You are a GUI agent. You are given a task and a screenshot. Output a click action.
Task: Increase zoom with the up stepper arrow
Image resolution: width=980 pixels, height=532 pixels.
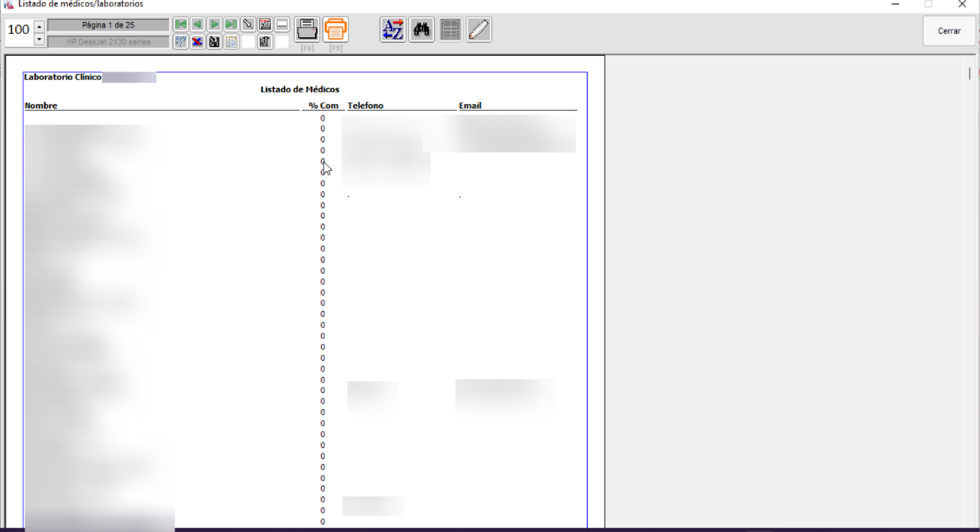click(x=39, y=26)
